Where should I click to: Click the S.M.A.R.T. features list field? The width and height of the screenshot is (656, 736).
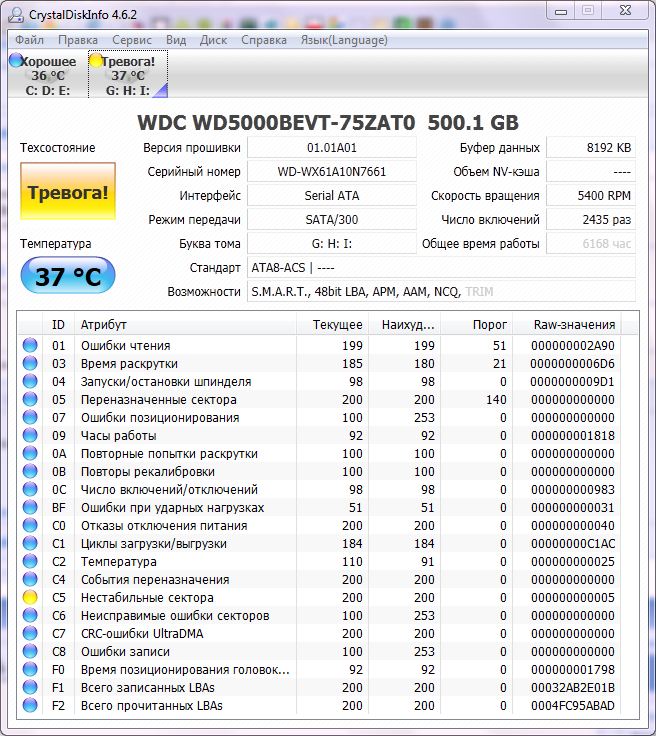pos(441,291)
